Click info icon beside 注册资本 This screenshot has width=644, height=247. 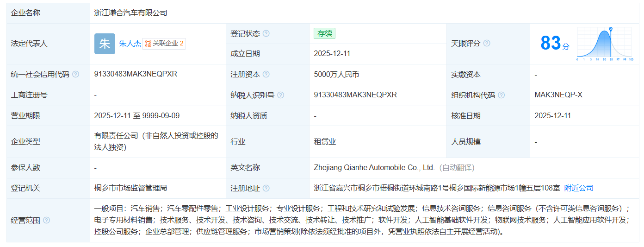(x=266, y=75)
